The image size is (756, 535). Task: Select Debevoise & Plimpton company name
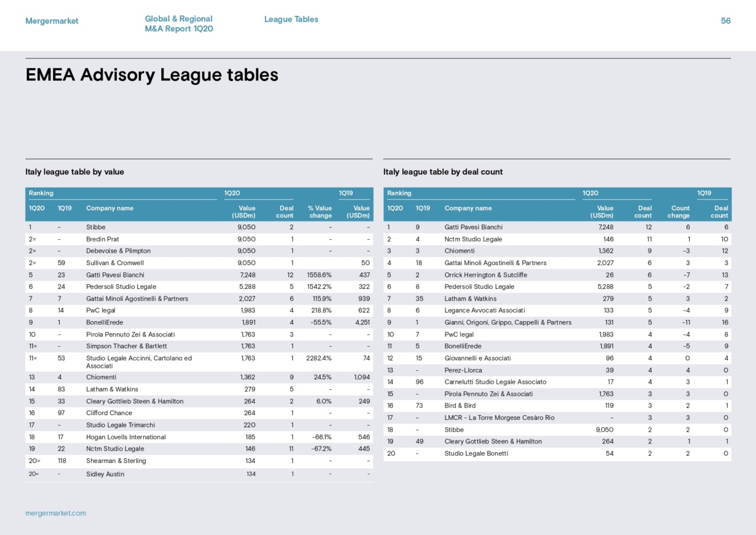(x=118, y=251)
